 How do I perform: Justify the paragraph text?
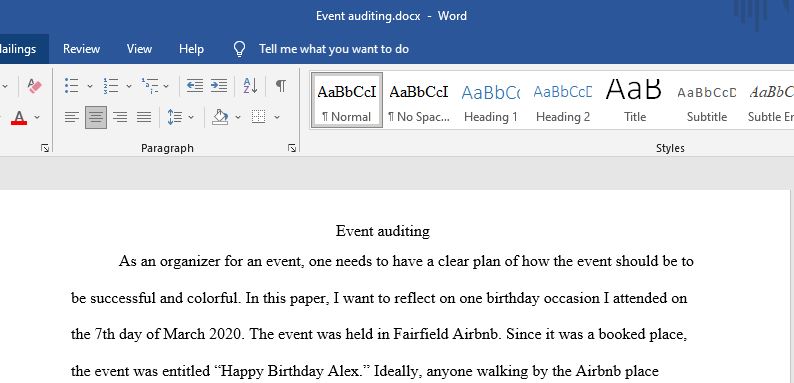coord(144,118)
